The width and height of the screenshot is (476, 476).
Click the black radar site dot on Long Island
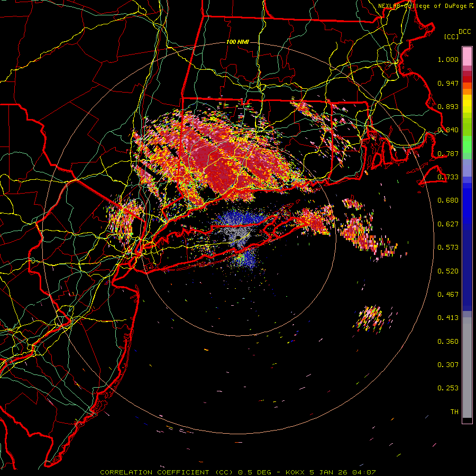[239, 237]
